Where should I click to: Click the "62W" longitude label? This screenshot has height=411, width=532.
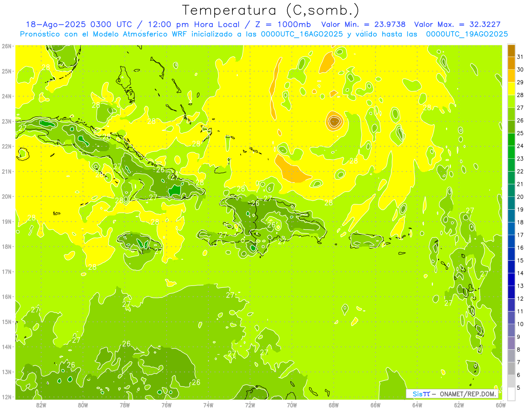coord(459,405)
